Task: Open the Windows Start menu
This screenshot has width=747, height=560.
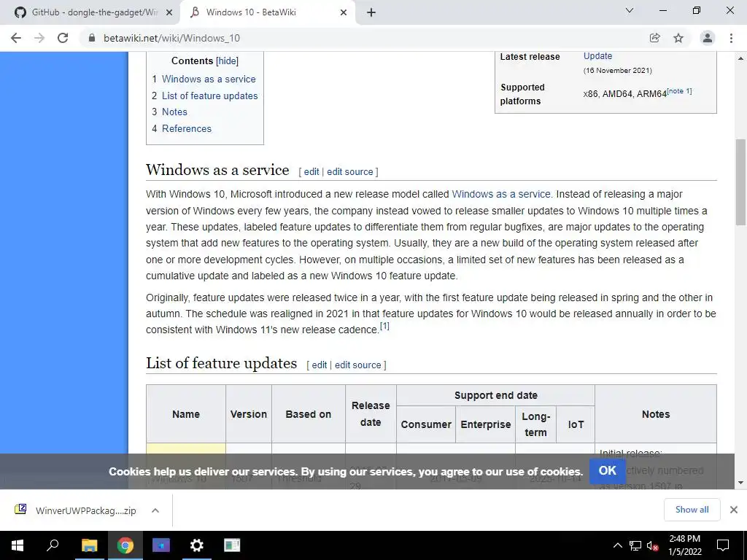Action: pos(18,545)
